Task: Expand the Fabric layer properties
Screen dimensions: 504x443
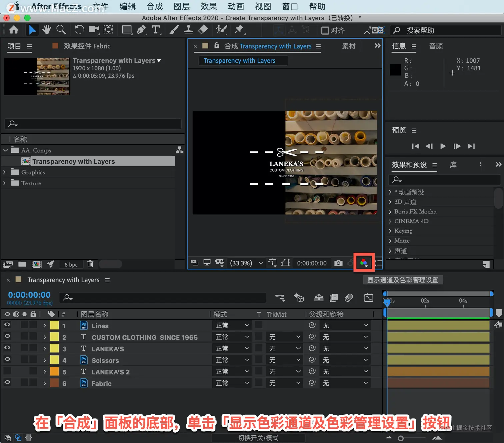Action: [x=45, y=383]
